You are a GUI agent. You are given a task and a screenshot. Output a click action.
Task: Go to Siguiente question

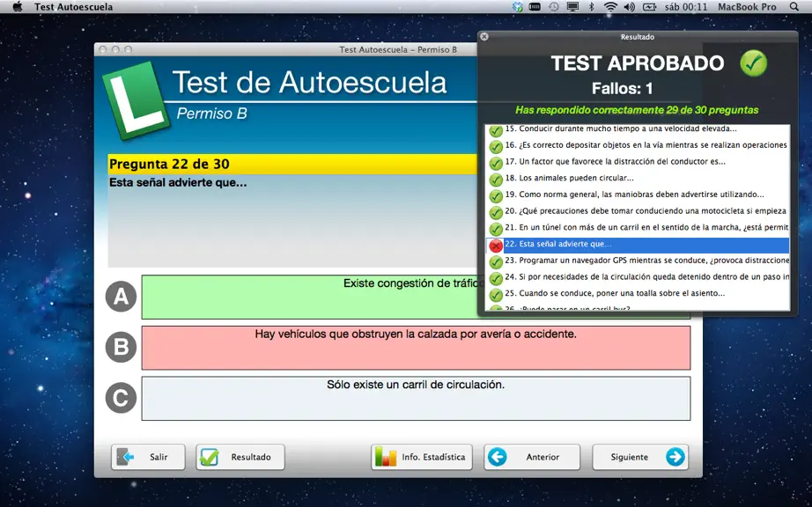tap(640, 457)
